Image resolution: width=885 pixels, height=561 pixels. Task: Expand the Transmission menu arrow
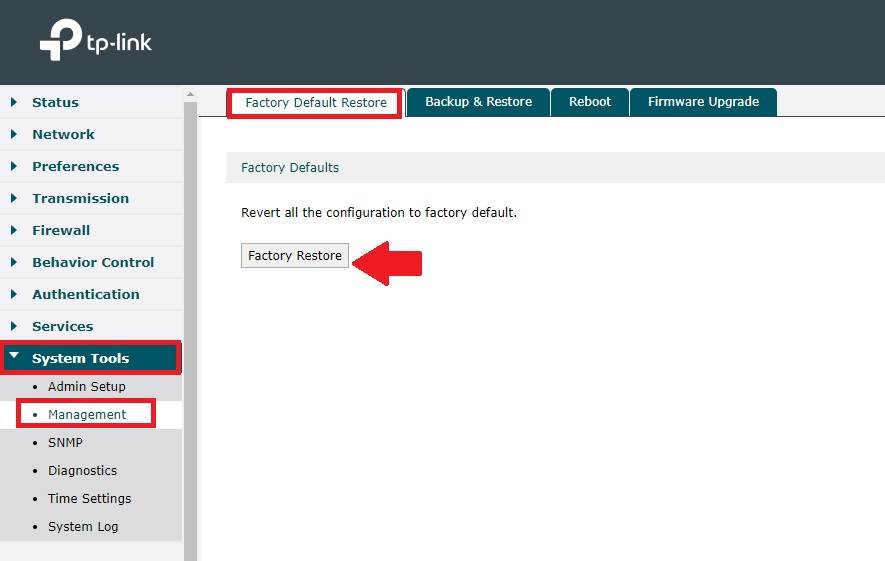(x=14, y=198)
